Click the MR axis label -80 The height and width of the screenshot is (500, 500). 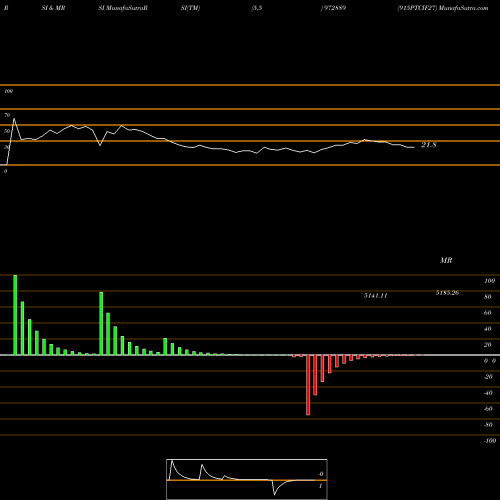488,425
